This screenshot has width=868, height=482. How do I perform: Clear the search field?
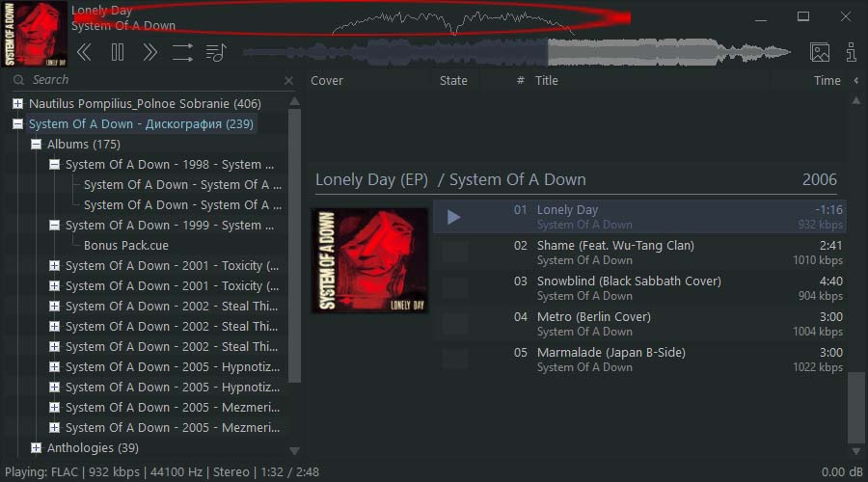[x=288, y=81]
